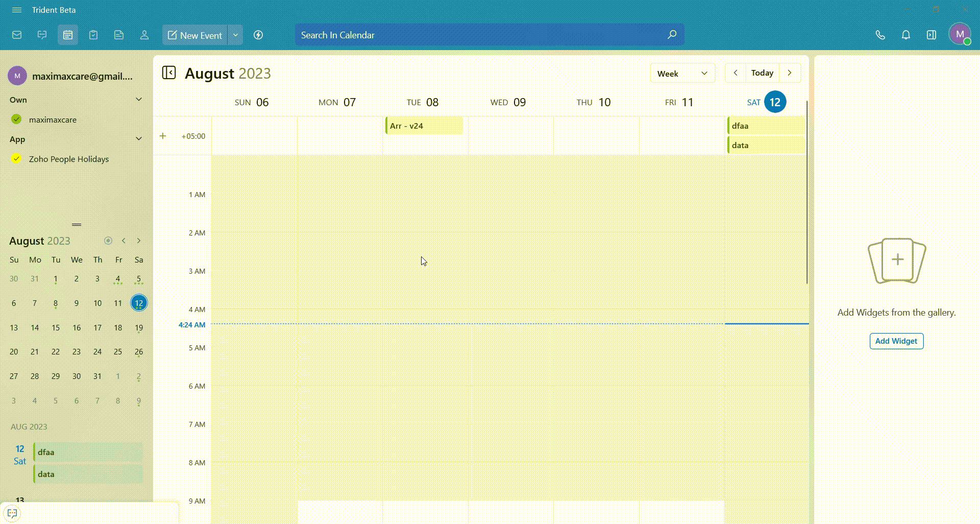980x524 pixels.
Task: Open the Notes module icon
Action: click(x=119, y=35)
